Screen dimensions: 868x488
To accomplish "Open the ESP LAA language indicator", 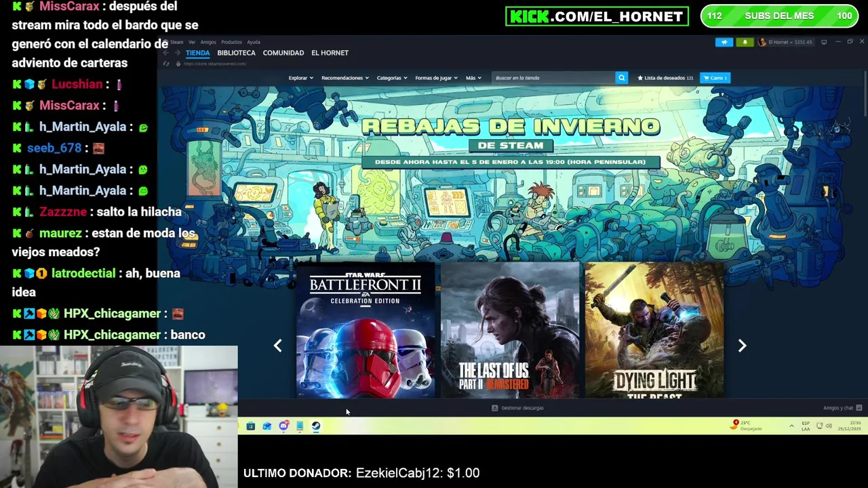I will coord(806,426).
